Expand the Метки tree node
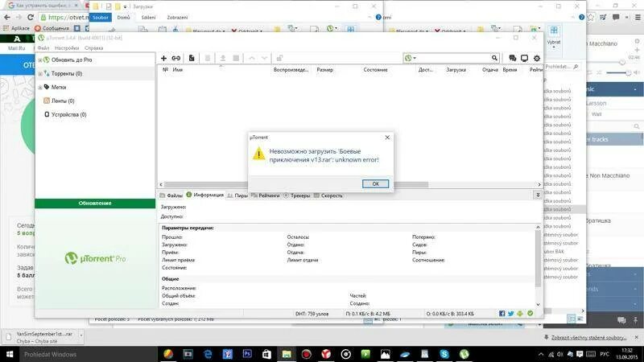This screenshot has height=362, width=644. click(x=40, y=88)
